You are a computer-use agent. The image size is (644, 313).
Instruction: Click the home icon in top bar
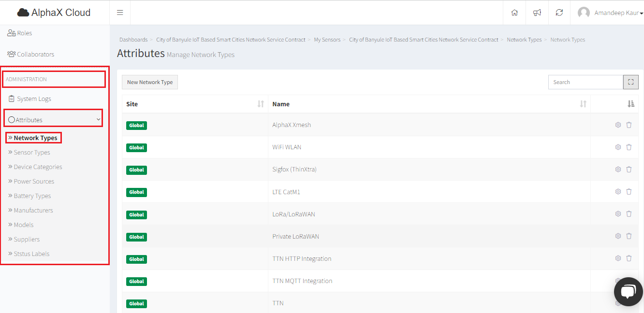point(514,13)
